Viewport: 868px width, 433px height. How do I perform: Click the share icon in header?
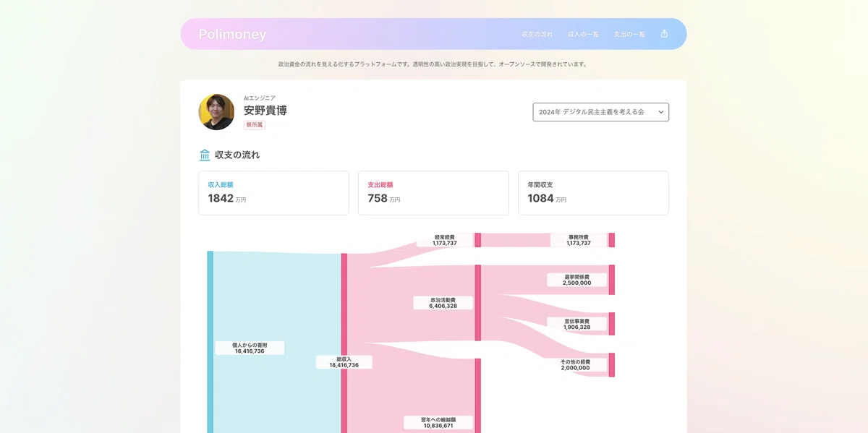point(664,34)
